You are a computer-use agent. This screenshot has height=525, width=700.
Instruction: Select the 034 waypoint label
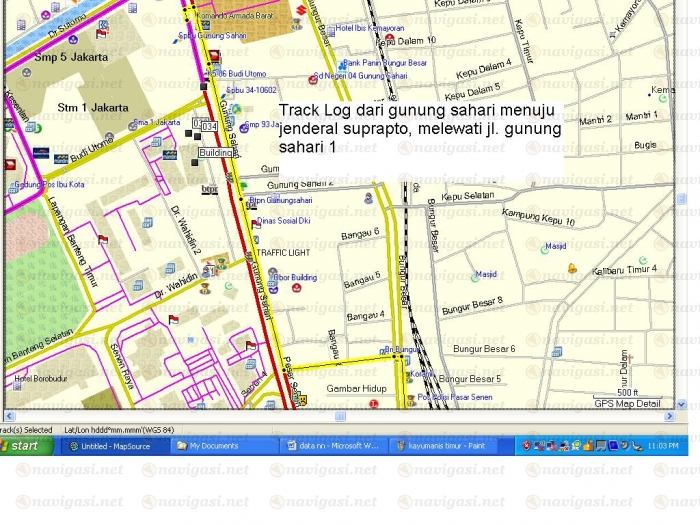(205, 126)
